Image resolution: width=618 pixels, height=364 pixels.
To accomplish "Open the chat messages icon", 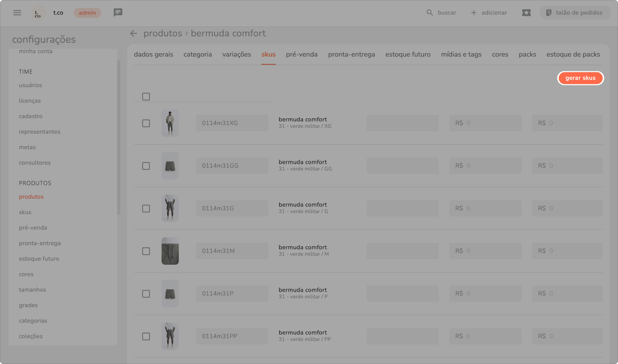I will click(118, 13).
